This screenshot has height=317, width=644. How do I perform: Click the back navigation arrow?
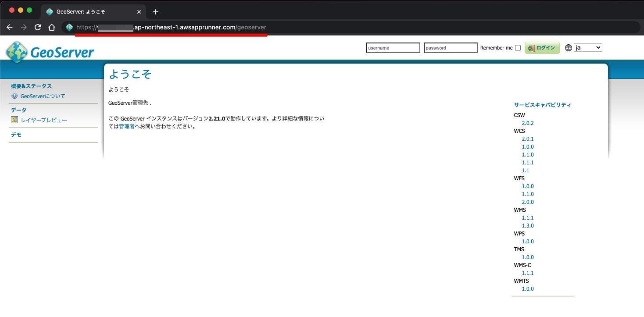[x=10, y=27]
